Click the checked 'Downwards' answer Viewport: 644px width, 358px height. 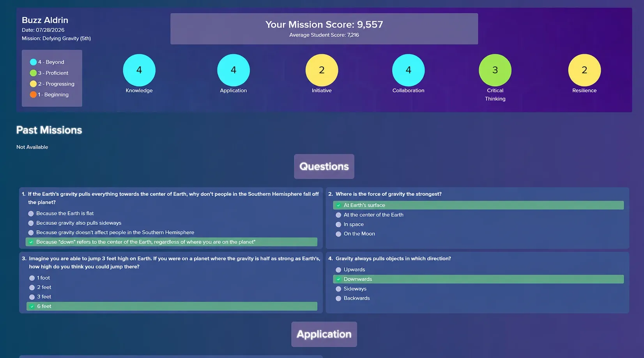(x=478, y=279)
